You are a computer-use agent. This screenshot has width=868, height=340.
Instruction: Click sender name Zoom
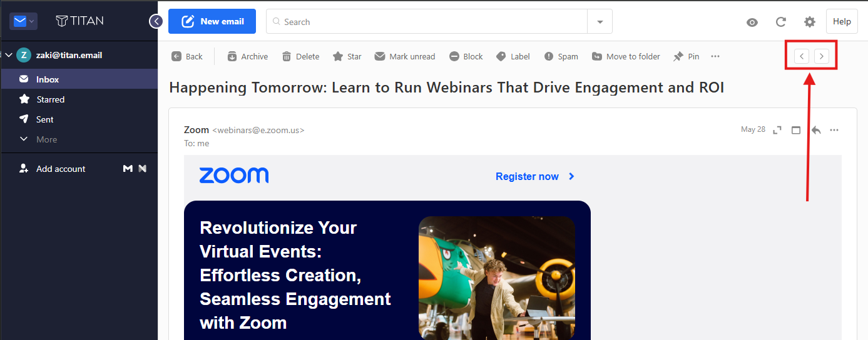click(x=197, y=130)
